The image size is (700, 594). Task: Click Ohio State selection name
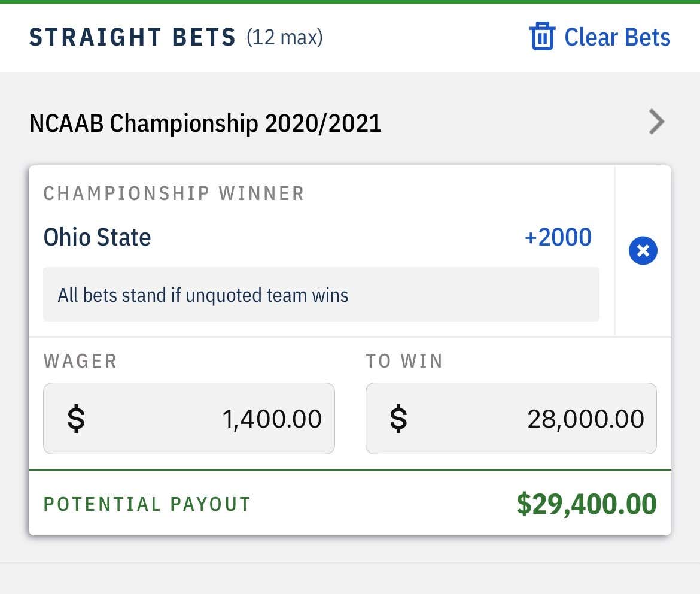(x=97, y=237)
